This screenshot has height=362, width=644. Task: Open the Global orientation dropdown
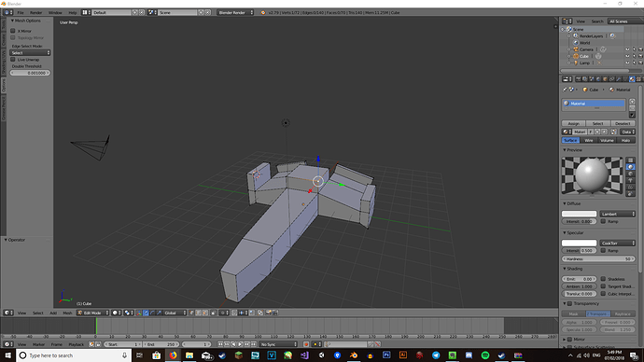pyautogui.click(x=175, y=313)
